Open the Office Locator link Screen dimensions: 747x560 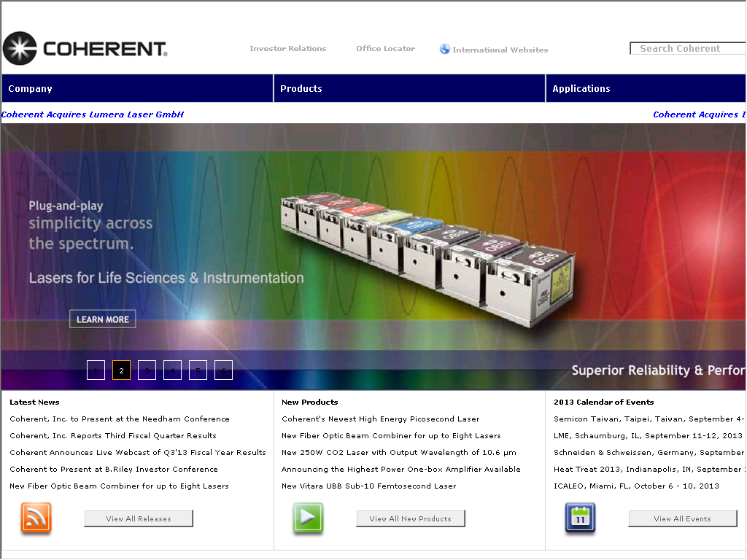coord(385,49)
